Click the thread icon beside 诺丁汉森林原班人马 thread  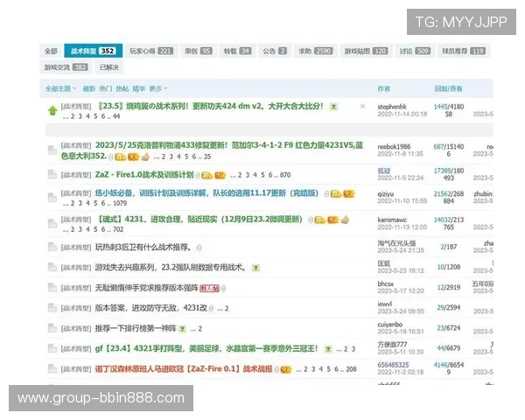(x=52, y=368)
